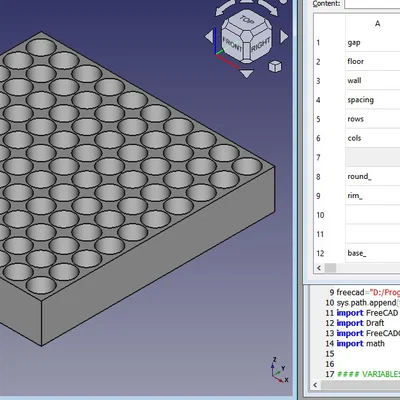
Task: Select spreadsheet cell labeled spacing
Action: click(373, 100)
